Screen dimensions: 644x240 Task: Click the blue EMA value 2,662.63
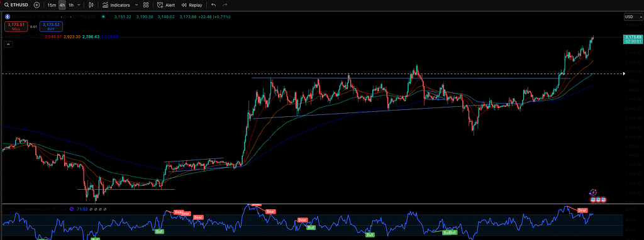coord(109,37)
